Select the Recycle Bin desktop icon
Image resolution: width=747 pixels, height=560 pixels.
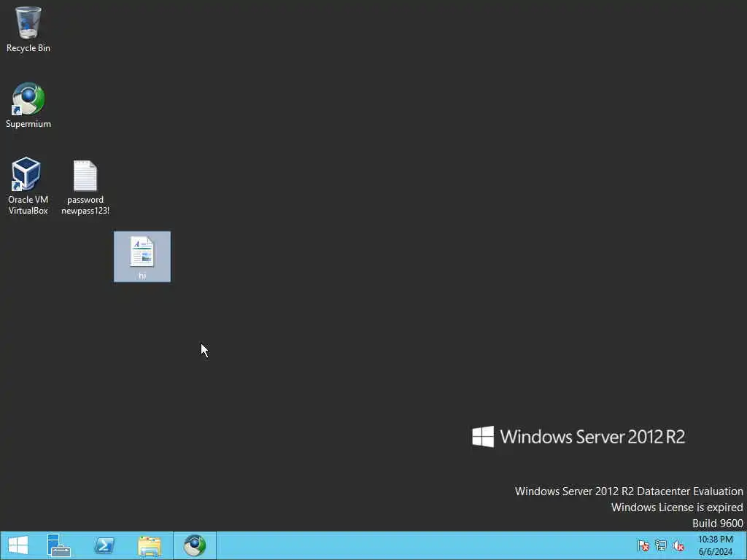click(28, 29)
